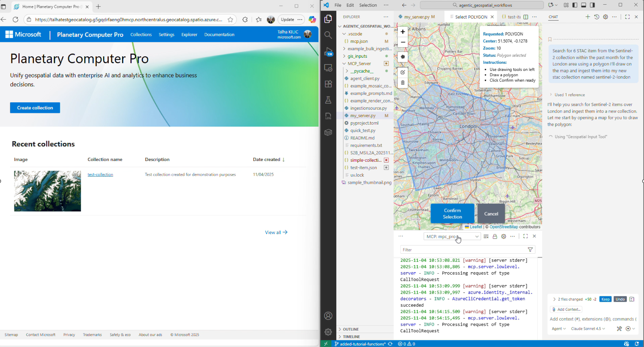644x347 pixels.
Task: Zoom out on the Leaflet map
Action: tap(403, 42)
